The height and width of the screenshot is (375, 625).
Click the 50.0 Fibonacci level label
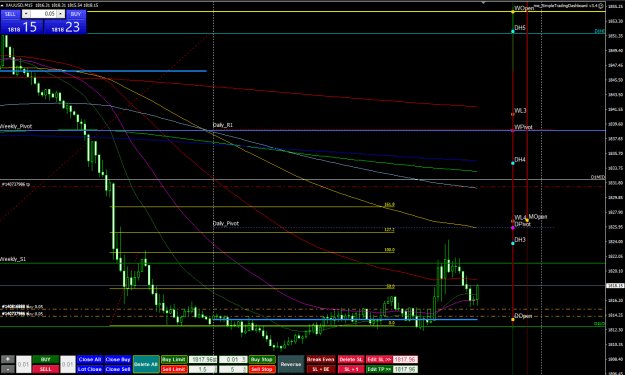click(x=391, y=286)
